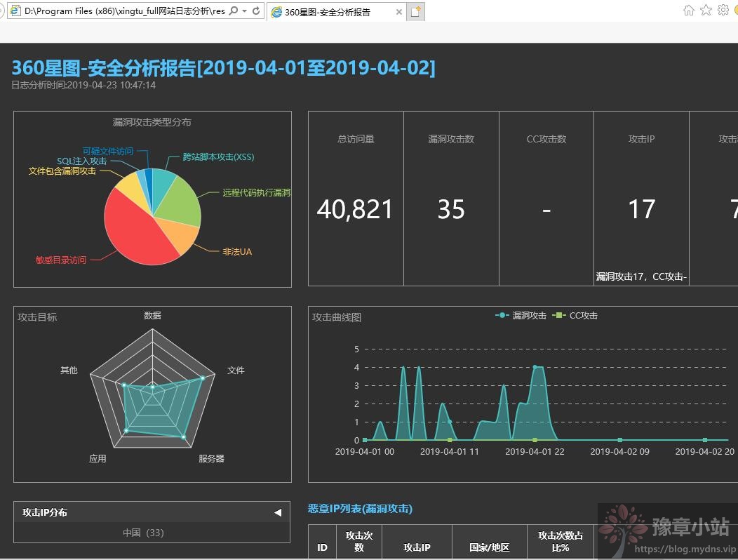Click the 文件包含漏洞攻击 pie label
The image size is (738, 560).
(62, 171)
